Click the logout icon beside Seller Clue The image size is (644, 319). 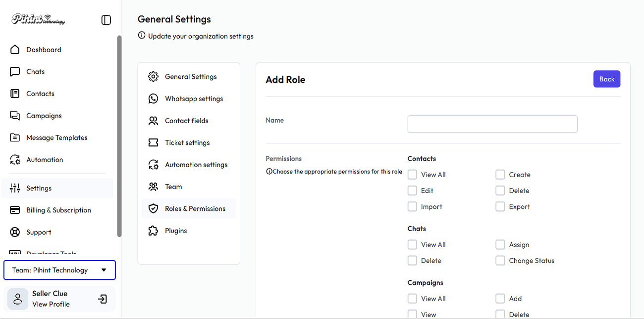pos(103,299)
